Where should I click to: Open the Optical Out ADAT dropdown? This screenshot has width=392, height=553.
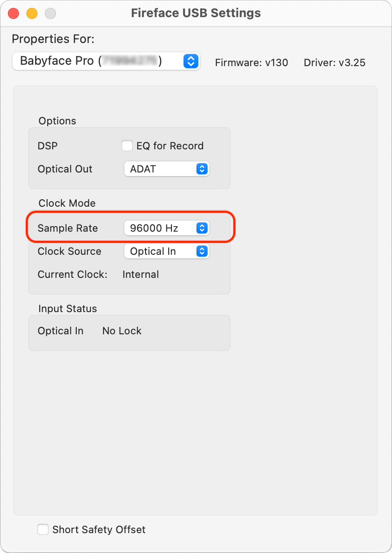point(166,169)
